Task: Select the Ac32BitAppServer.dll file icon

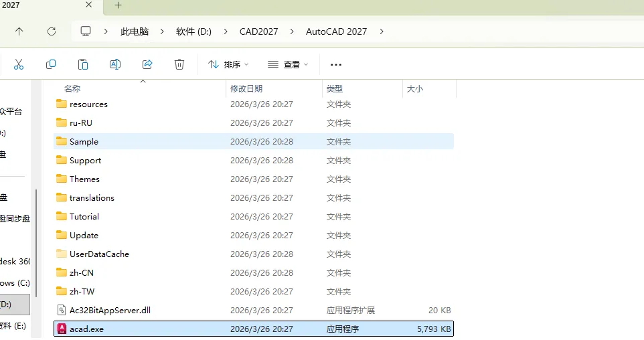Action: tap(61, 310)
